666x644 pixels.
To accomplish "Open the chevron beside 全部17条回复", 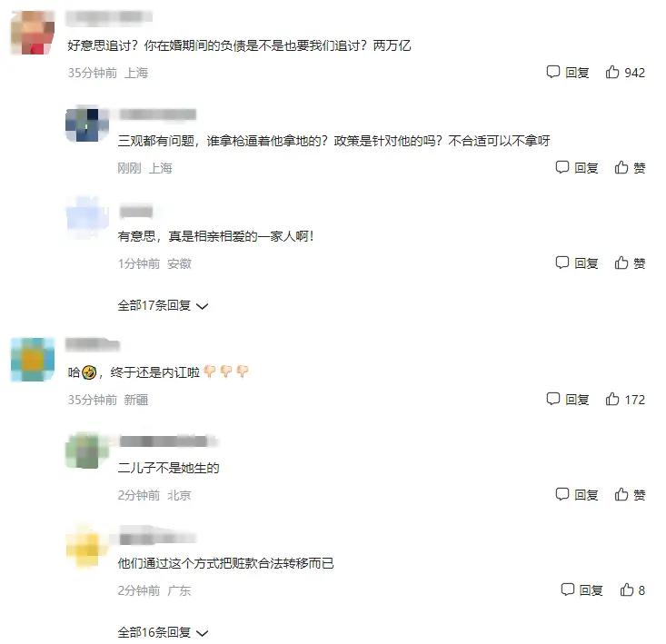I will [x=203, y=306].
